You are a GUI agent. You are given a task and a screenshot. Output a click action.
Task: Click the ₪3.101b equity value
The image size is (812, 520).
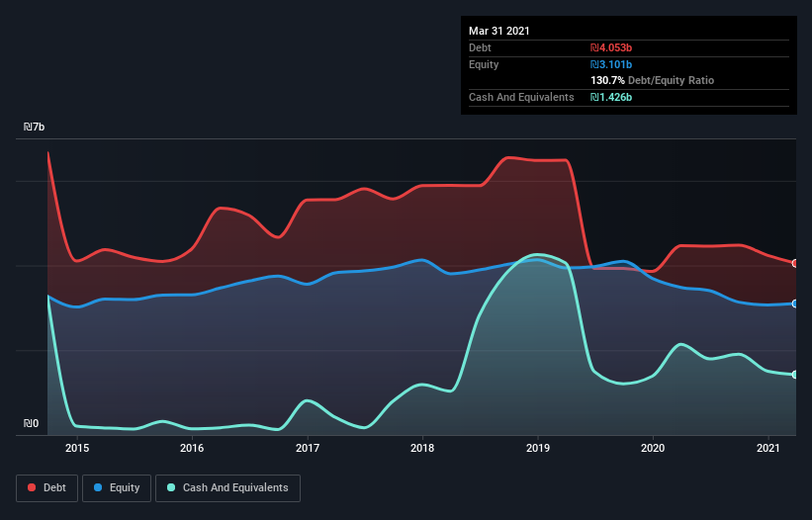(611, 64)
